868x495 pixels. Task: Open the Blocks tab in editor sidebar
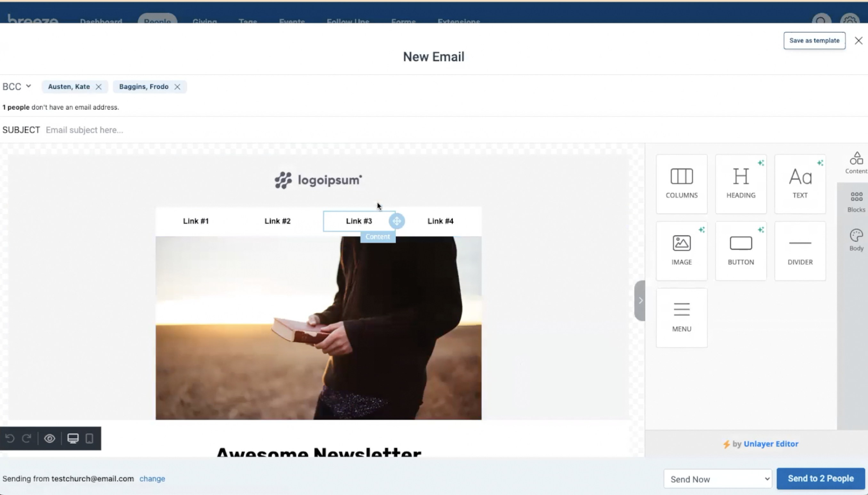click(856, 202)
